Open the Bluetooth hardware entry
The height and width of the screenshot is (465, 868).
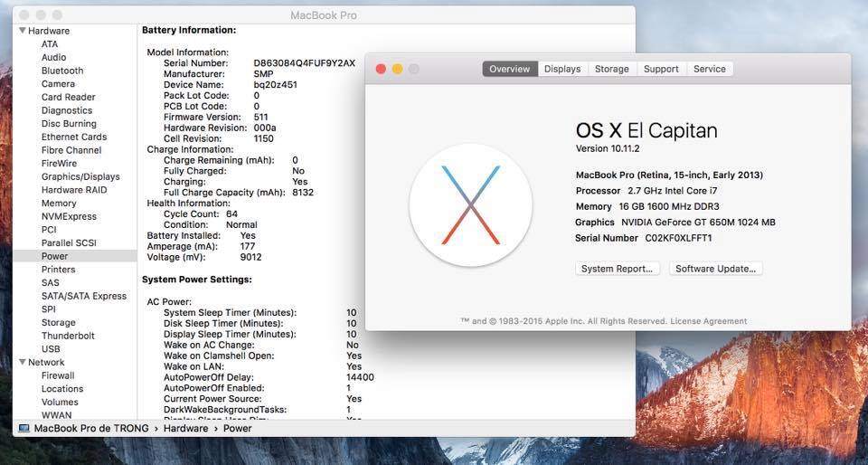coord(62,71)
